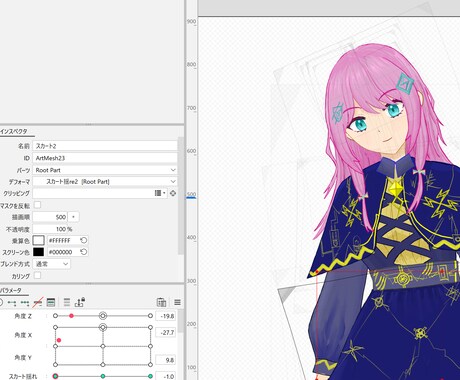Click the 角度 Z value field -19.8

166,316
